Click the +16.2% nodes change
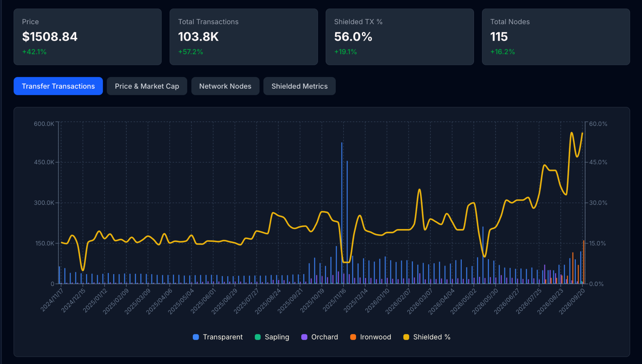 coord(503,52)
